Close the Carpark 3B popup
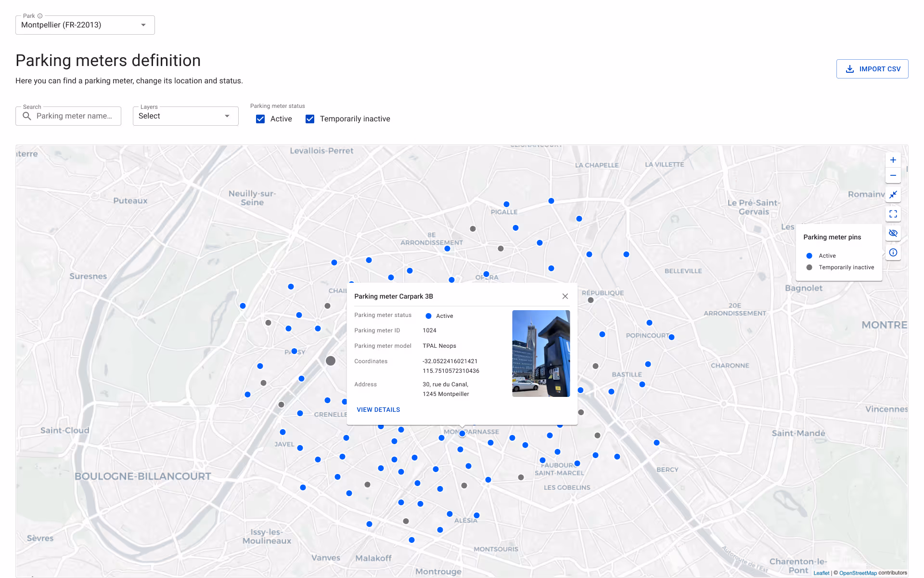924x578 pixels. point(565,296)
